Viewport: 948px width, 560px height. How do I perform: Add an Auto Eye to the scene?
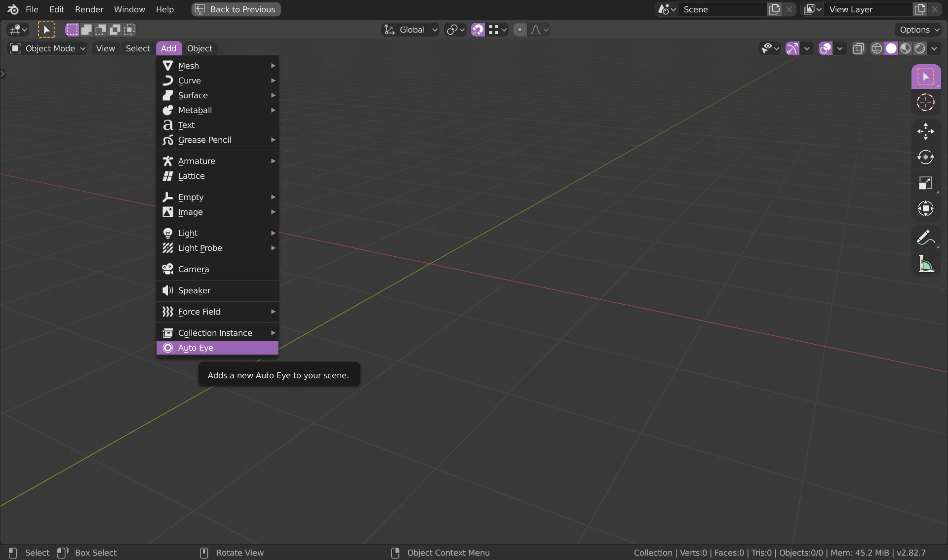coord(217,348)
